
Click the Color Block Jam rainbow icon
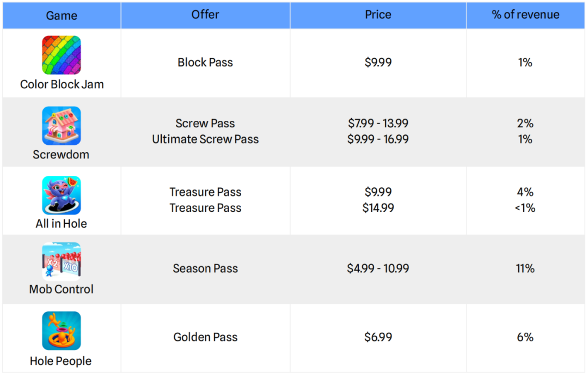coord(62,55)
